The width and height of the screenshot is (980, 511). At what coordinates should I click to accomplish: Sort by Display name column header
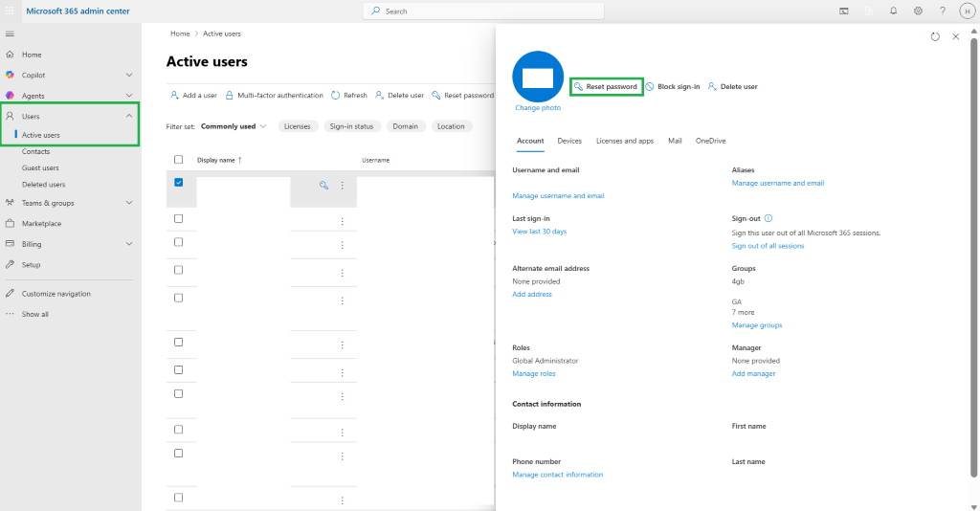coord(219,160)
